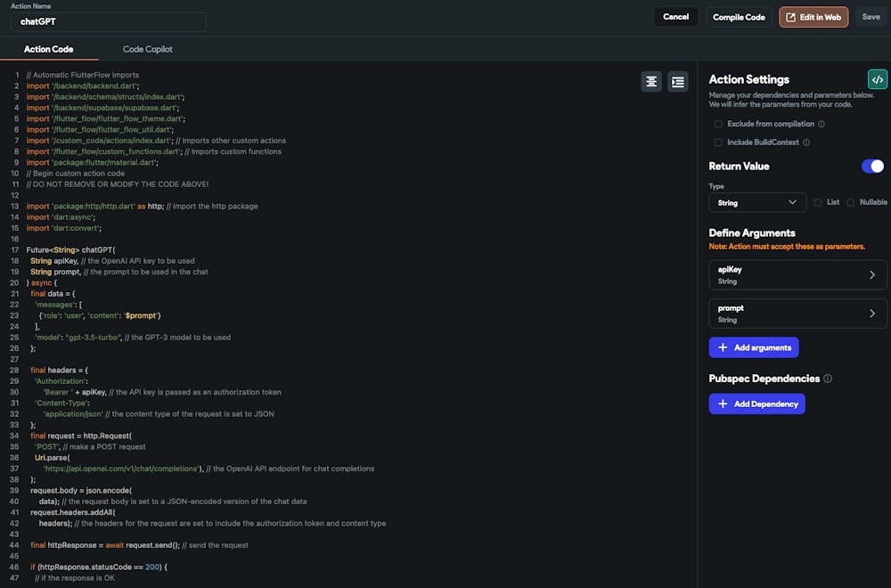891x588 pixels.
Task: Click info icon next to Pubspec Dependencies
Action: coord(828,379)
